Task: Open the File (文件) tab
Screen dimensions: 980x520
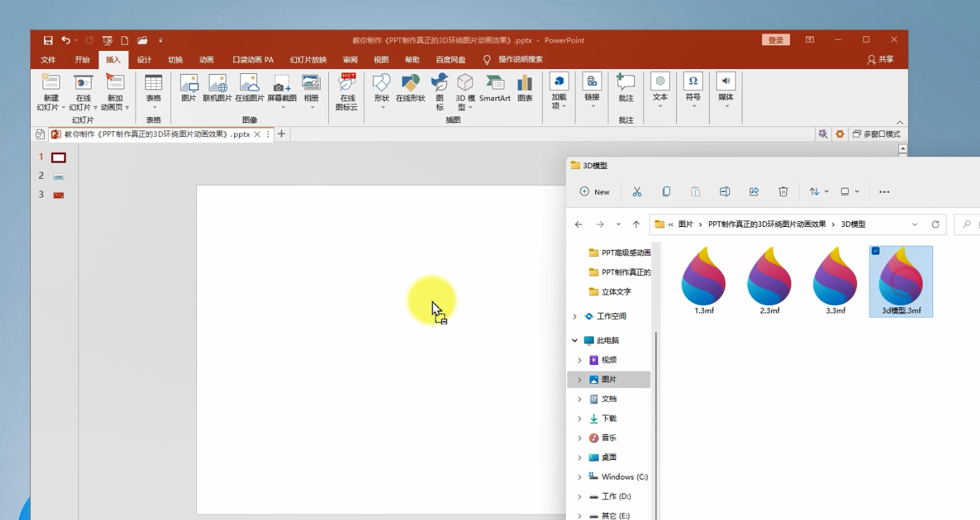Action: pyautogui.click(x=48, y=60)
